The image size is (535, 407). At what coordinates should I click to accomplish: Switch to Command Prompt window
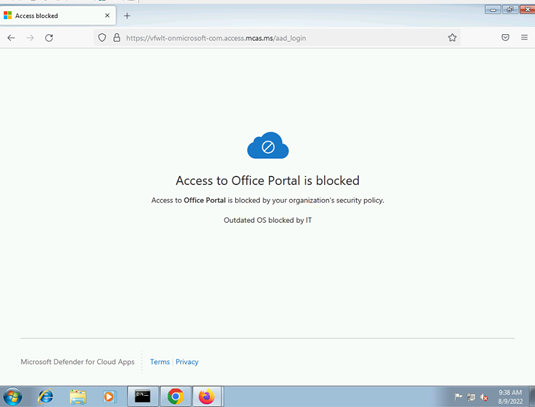(x=143, y=396)
